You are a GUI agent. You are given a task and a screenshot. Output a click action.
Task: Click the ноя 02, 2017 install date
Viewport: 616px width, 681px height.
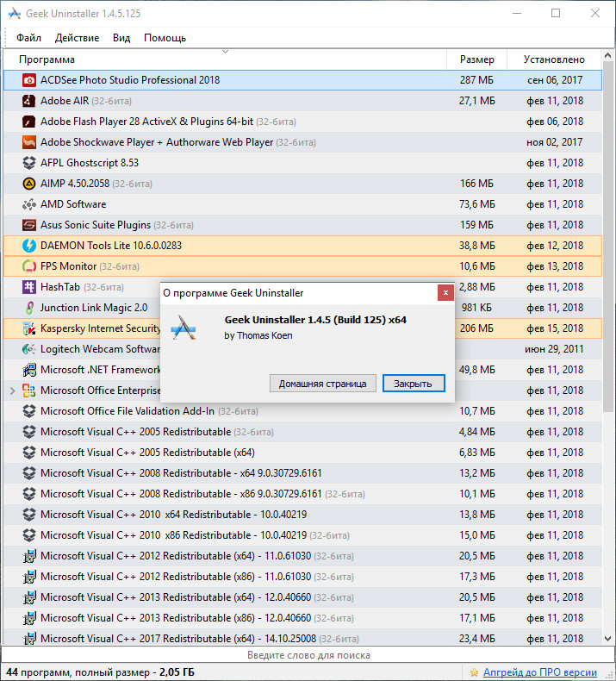pyautogui.click(x=554, y=142)
